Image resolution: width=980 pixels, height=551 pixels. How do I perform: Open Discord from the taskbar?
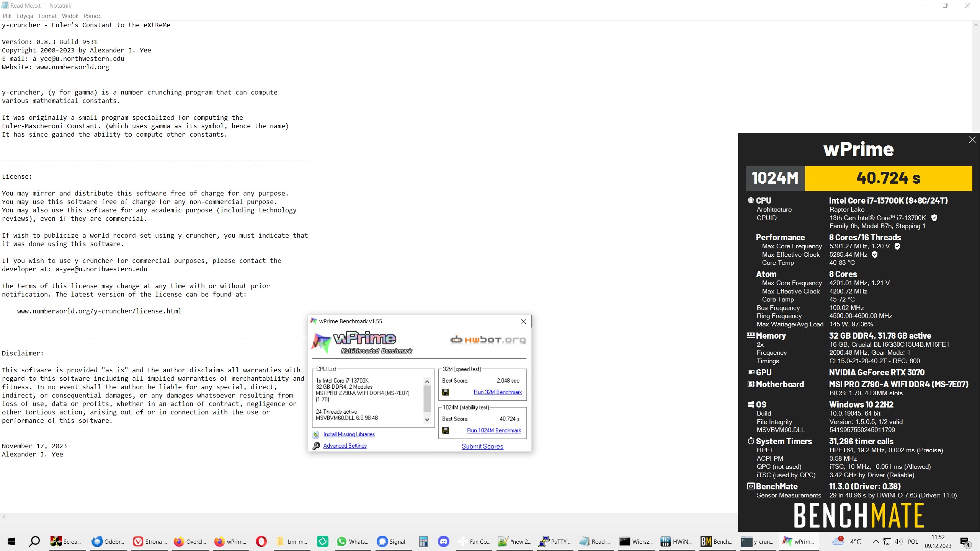click(444, 541)
